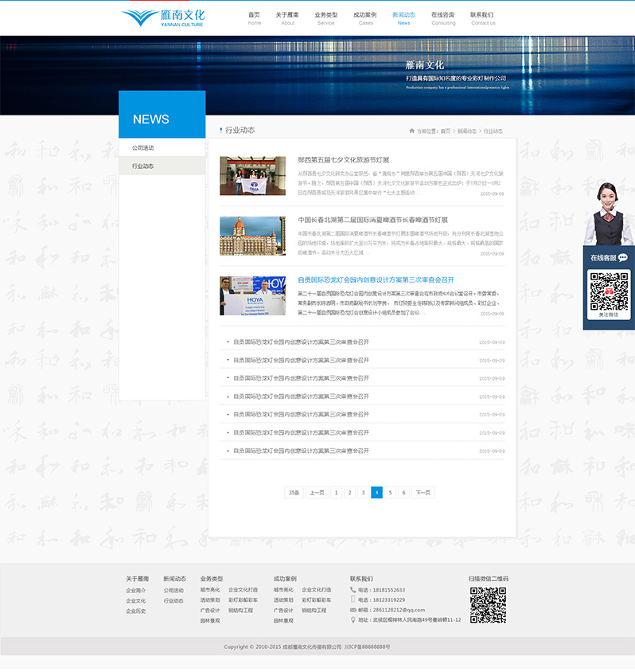Click the address location pin icon in footer

click(353, 619)
